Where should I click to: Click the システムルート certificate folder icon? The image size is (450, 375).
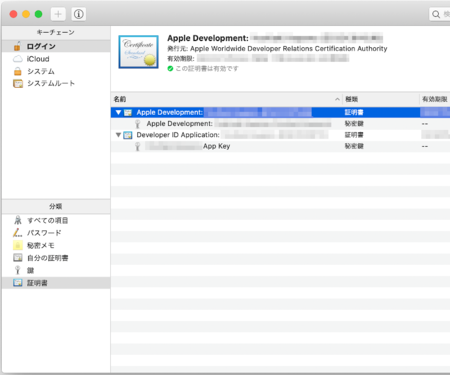(18, 83)
